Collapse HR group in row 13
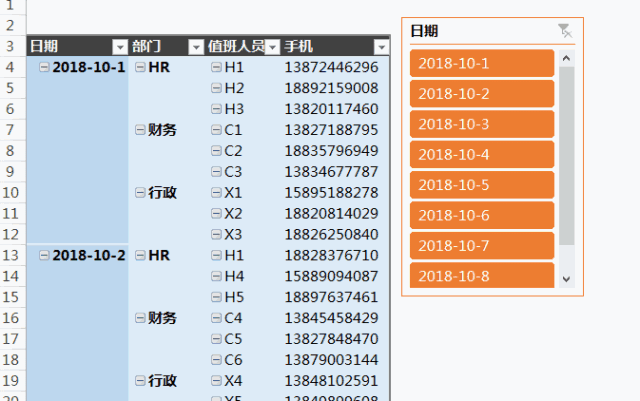 coord(140,255)
